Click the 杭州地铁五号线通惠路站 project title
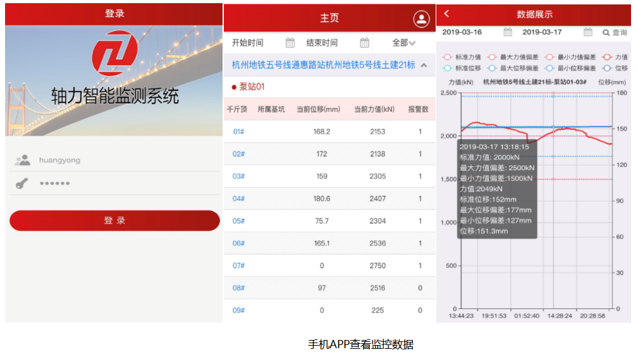The height and width of the screenshot is (364, 638). pyautogui.click(x=324, y=65)
